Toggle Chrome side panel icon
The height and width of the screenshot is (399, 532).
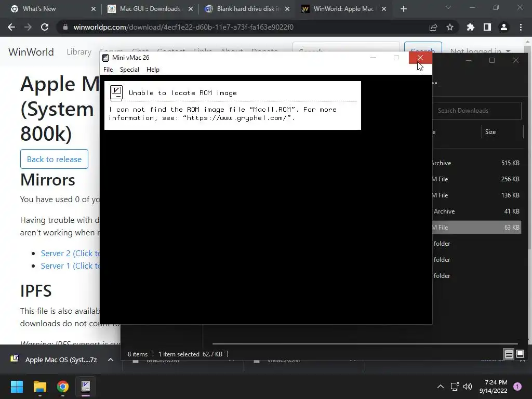487,27
